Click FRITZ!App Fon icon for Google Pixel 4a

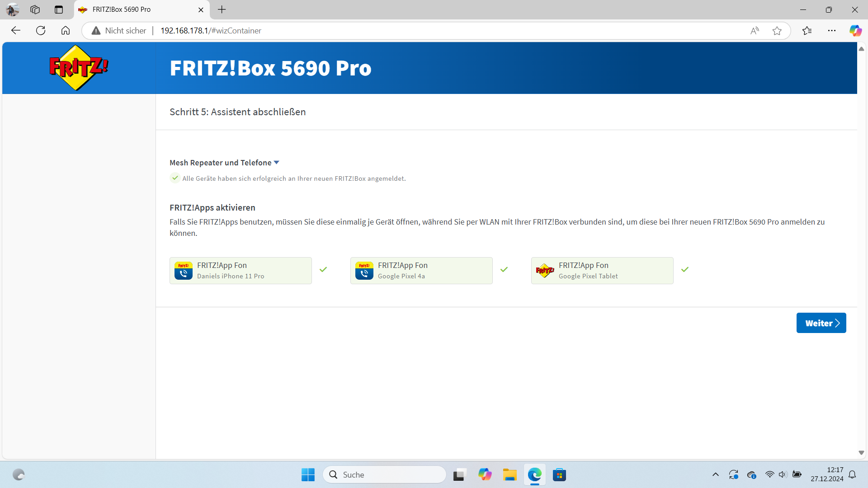click(x=364, y=271)
